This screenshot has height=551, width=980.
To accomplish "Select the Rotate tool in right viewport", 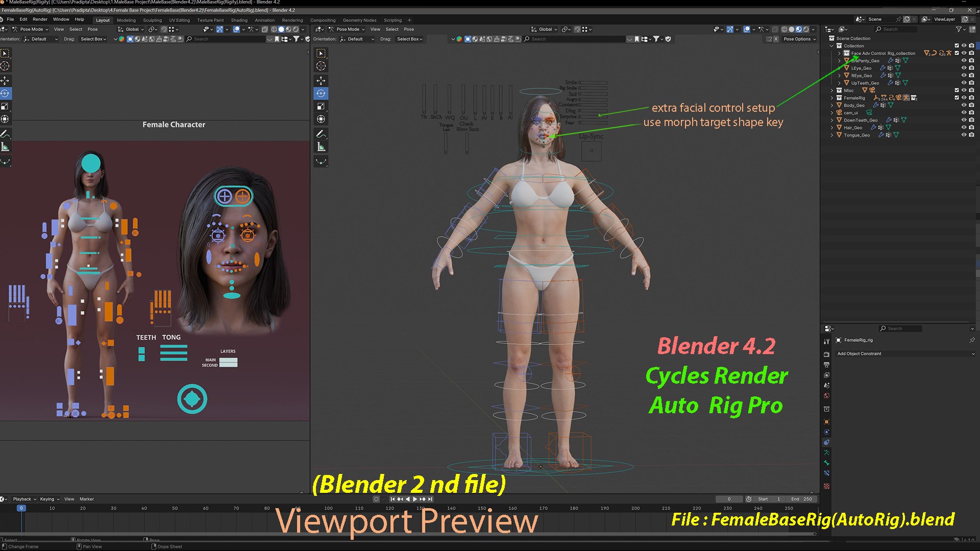I will tap(321, 93).
